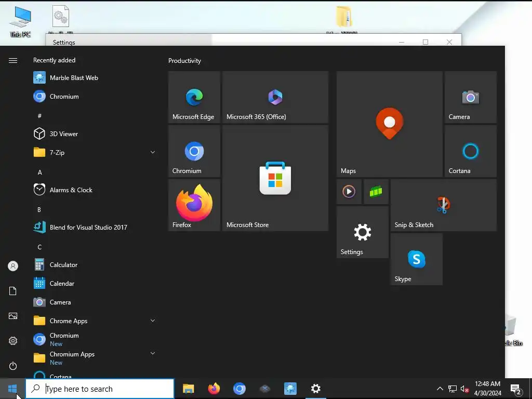Maximize the Settings window

click(425, 42)
